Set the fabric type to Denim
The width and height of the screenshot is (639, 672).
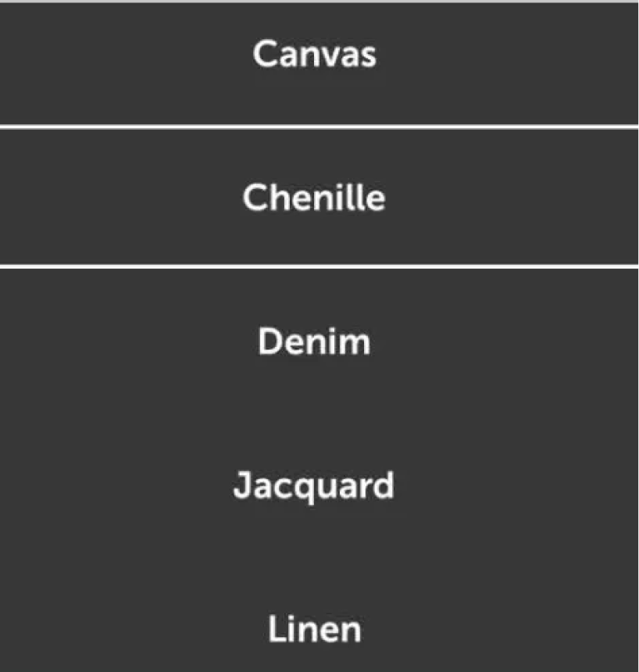coord(314,342)
